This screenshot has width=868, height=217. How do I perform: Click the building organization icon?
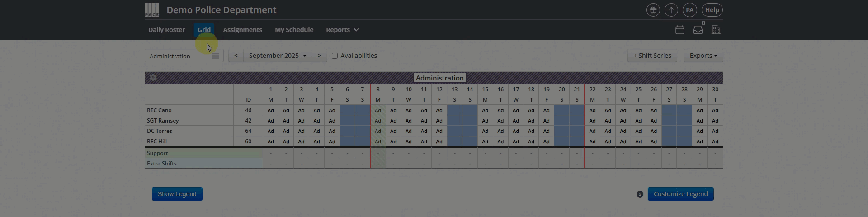[716, 30]
